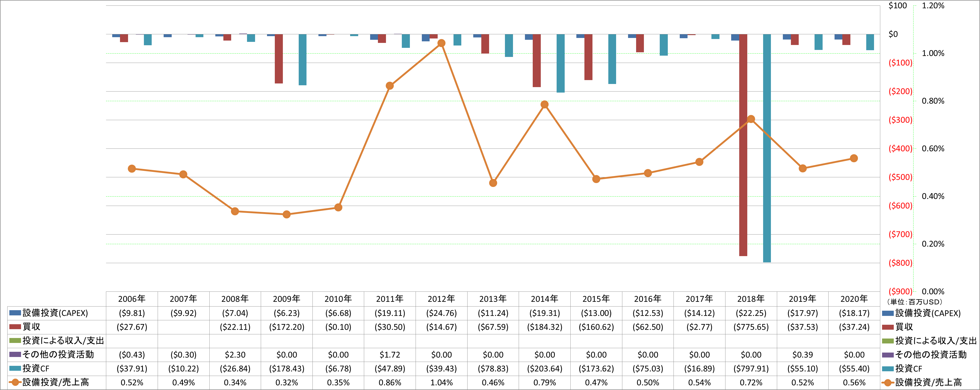Click the ($200) red axis label

pyautogui.click(x=900, y=92)
